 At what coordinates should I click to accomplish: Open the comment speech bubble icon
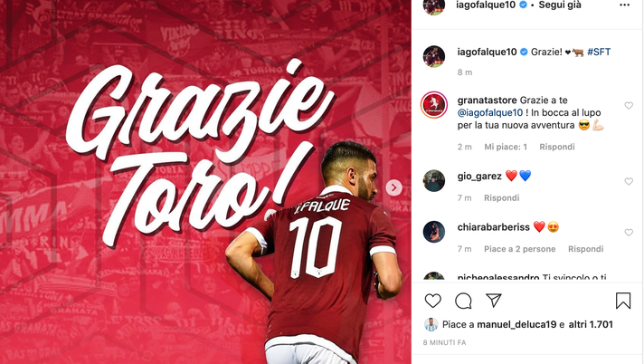click(x=463, y=302)
